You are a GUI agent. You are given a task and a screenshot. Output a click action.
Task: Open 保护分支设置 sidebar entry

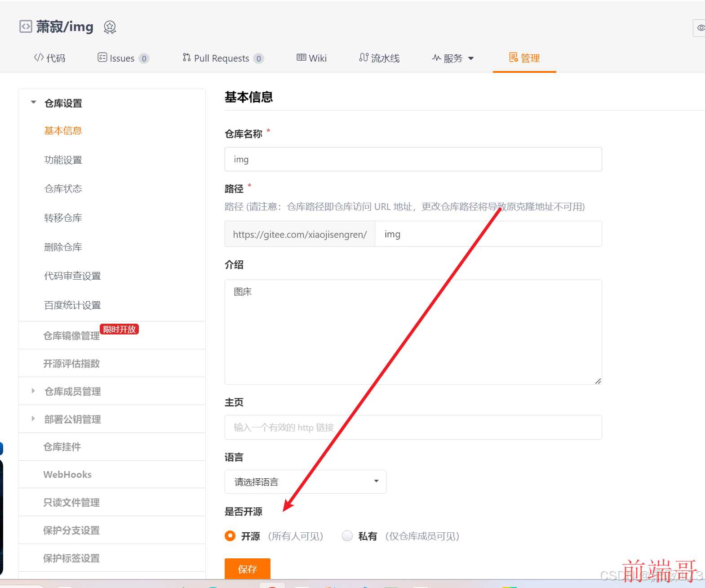[x=71, y=530]
